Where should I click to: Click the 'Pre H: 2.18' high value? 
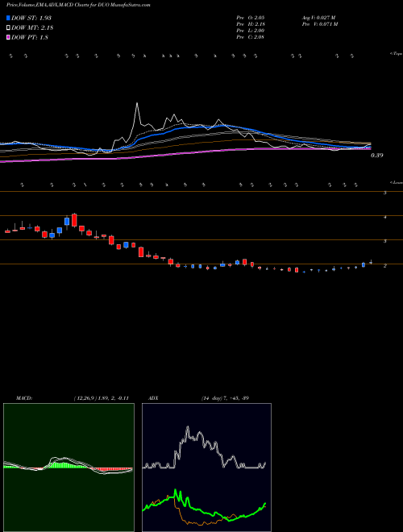[251, 24]
